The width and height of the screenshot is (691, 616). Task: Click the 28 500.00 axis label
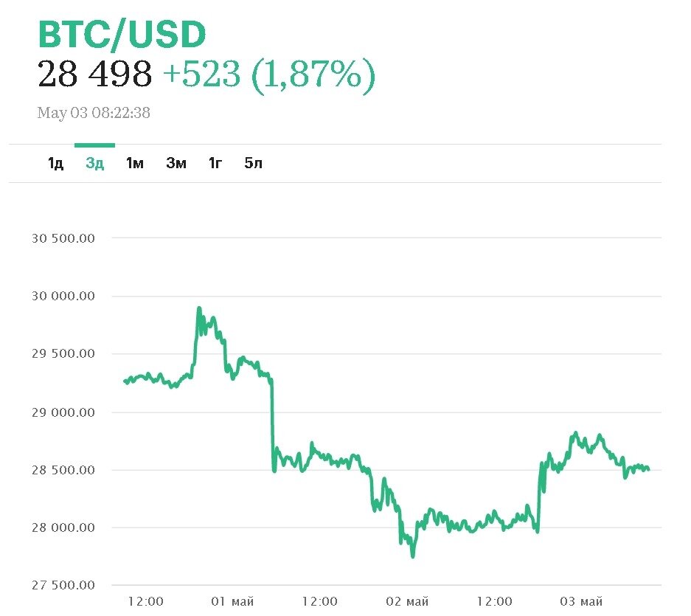click(65, 469)
